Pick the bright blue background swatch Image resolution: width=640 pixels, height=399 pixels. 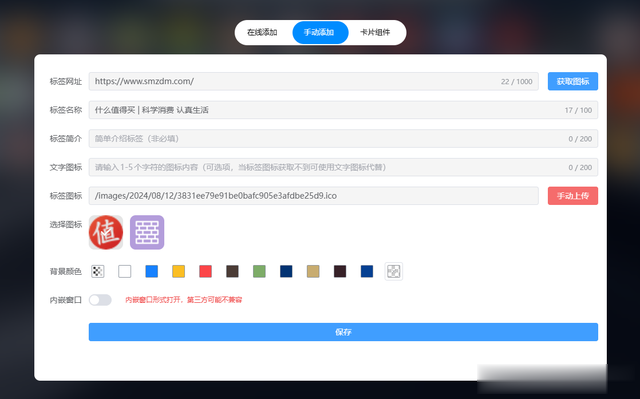[x=151, y=271]
